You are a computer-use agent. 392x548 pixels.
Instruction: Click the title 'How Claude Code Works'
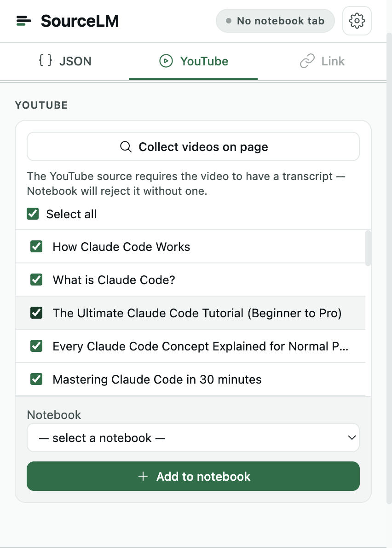[x=121, y=247]
